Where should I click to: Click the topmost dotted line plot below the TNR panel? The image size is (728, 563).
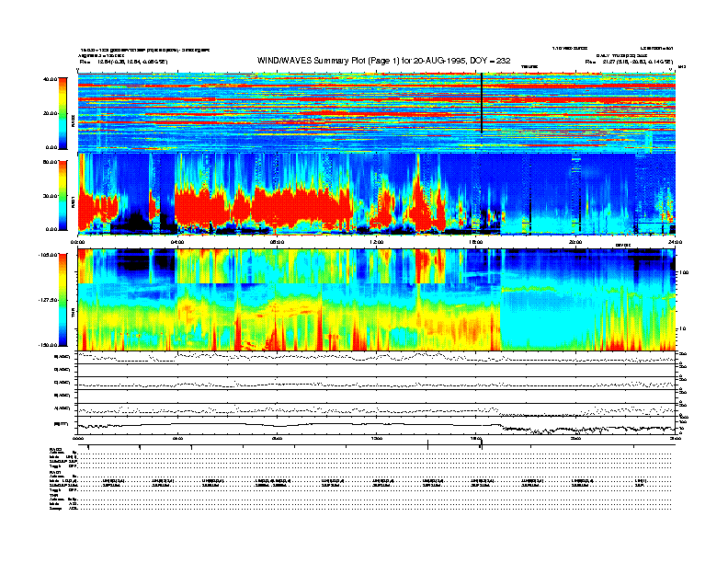[377, 357]
